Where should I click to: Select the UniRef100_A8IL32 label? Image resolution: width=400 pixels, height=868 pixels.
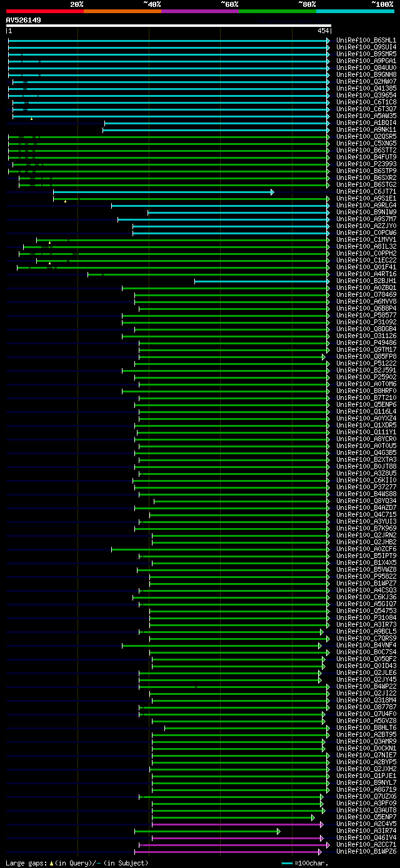point(366,246)
